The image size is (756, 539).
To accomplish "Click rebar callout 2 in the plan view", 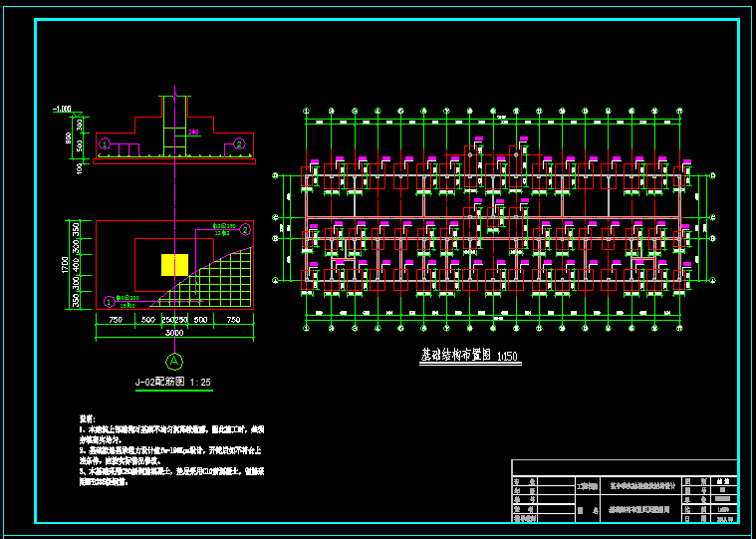I will pos(245,229).
